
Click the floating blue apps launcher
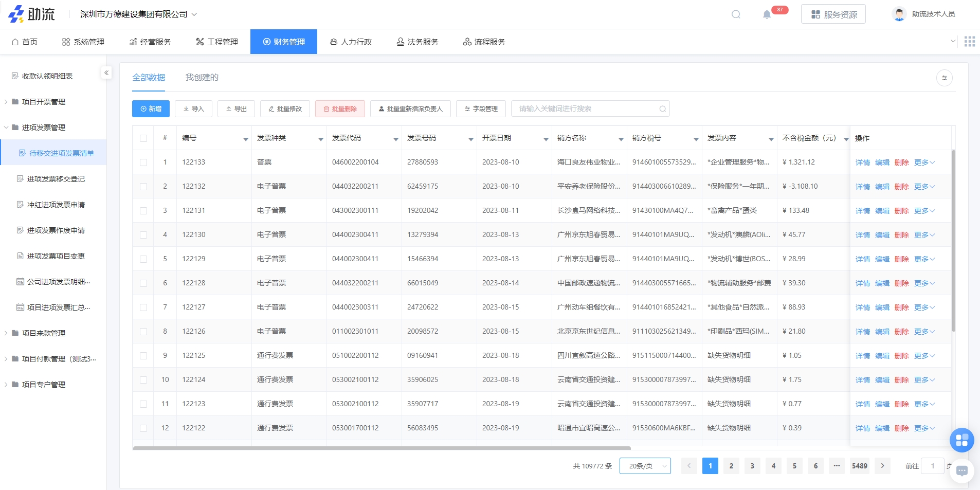[x=961, y=440]
